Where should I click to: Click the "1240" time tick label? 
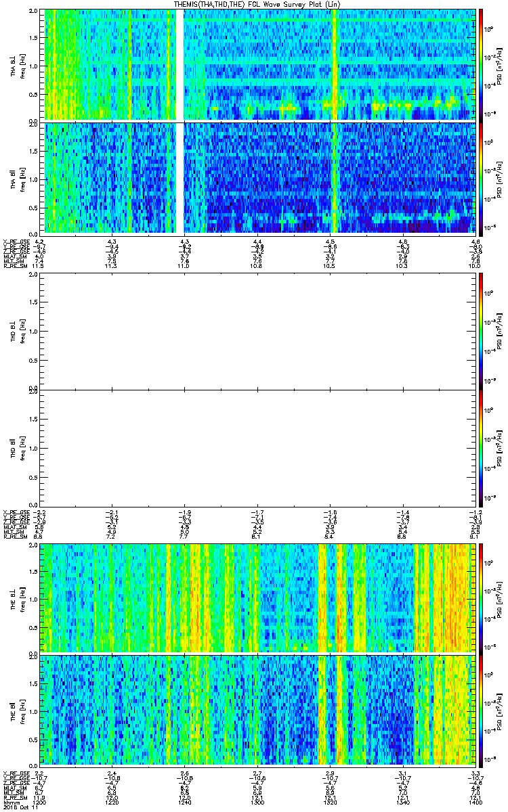pyautogui.click(x=185, y=801)
